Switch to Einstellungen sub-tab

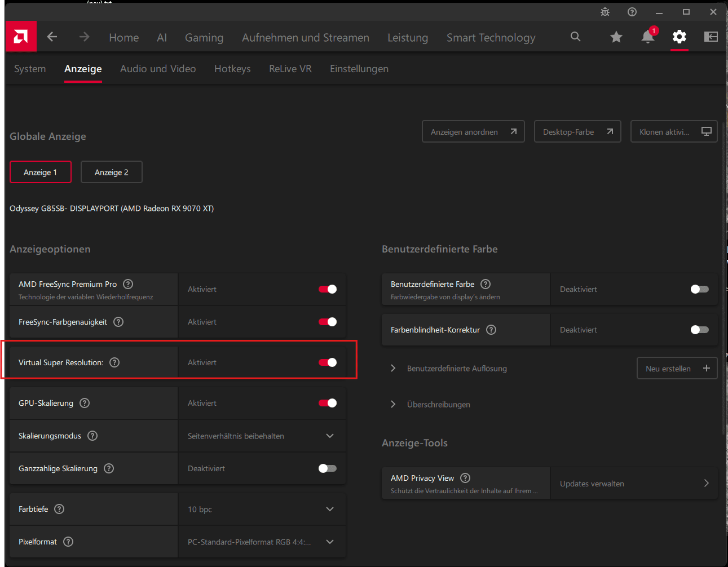click(x=359, y=69)
